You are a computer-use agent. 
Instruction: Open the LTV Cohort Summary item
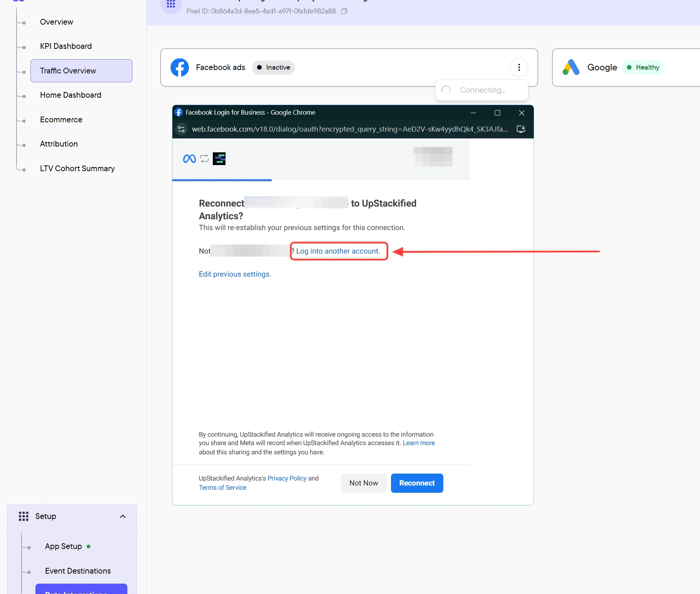click(x=77, y=169)
